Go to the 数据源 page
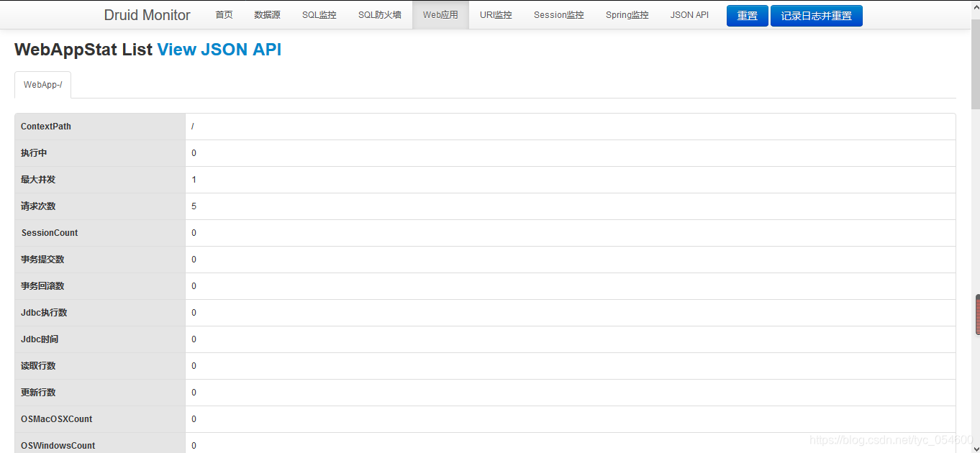Screen dimensions: 980x453 [x=267, y=15]
